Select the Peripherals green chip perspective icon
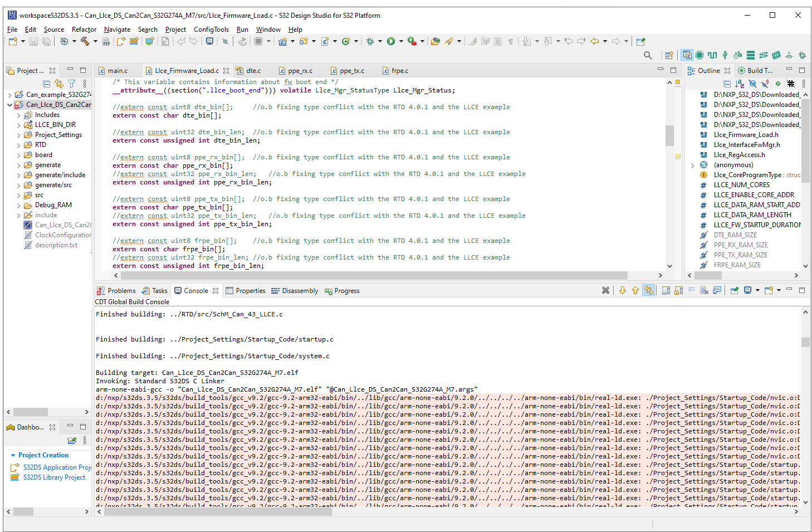 699,55
